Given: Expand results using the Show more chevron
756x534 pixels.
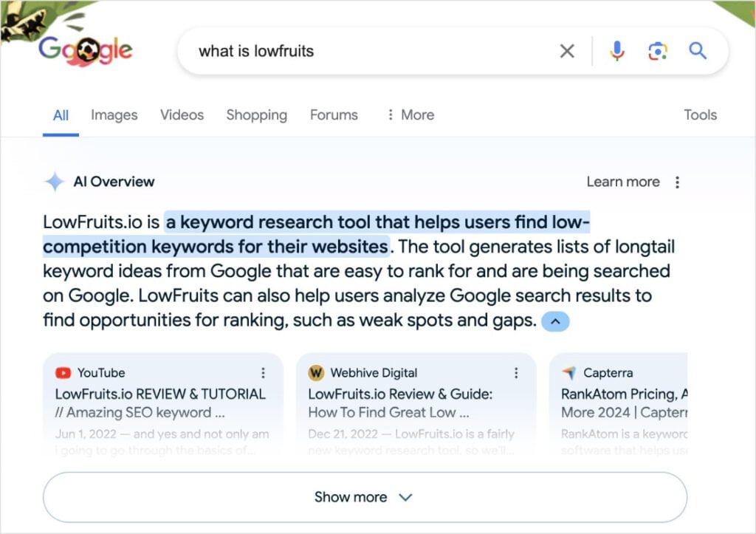Looking at the screenshot, I should [x=405, y=497].
